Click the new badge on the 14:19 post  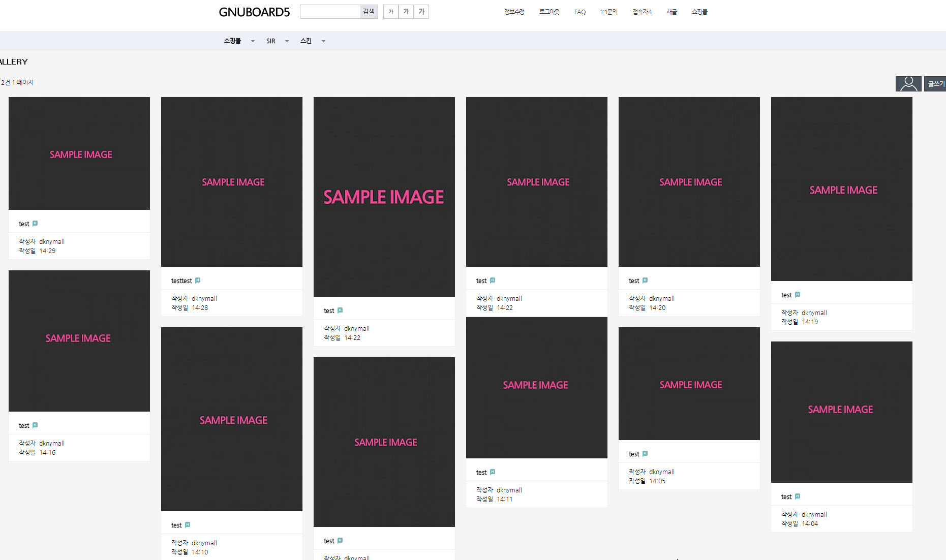click(x=798, y=295)
